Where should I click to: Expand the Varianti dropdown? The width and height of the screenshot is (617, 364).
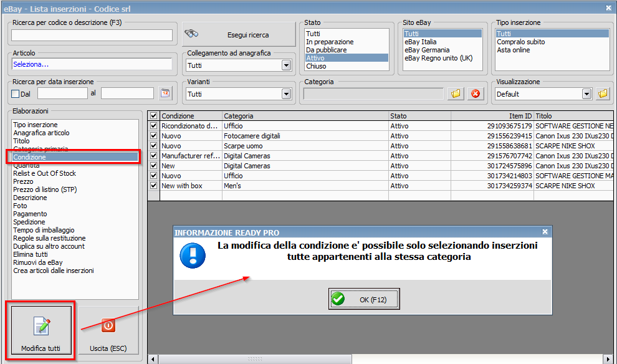[286, 94]
